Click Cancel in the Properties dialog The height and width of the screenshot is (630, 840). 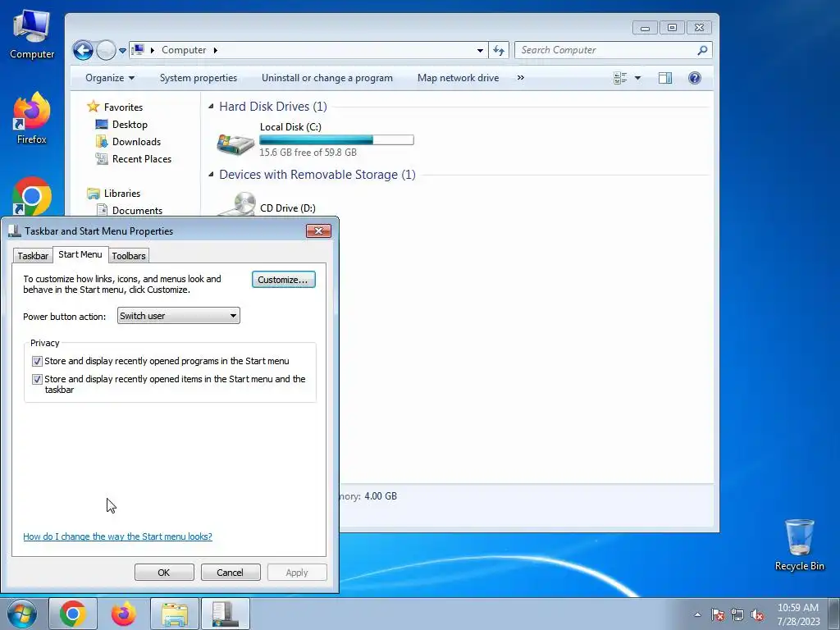click(x=231, y=572)
